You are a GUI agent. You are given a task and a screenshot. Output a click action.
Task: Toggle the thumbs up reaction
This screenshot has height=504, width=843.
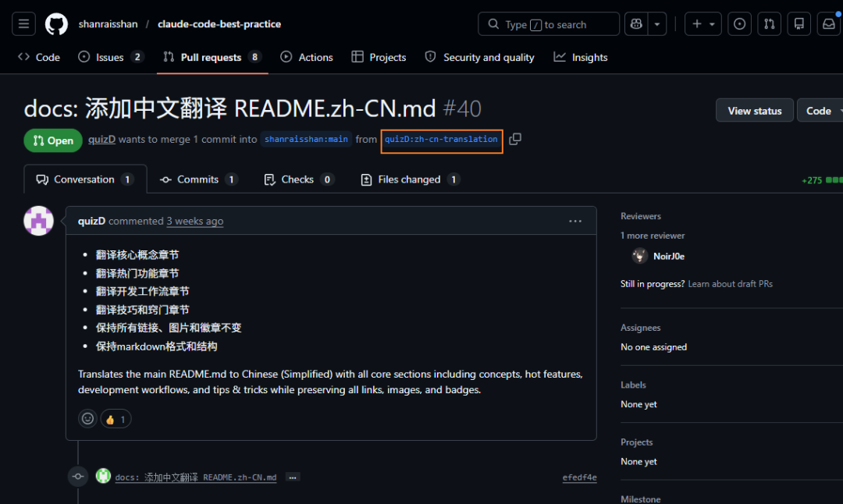point(116,419)
